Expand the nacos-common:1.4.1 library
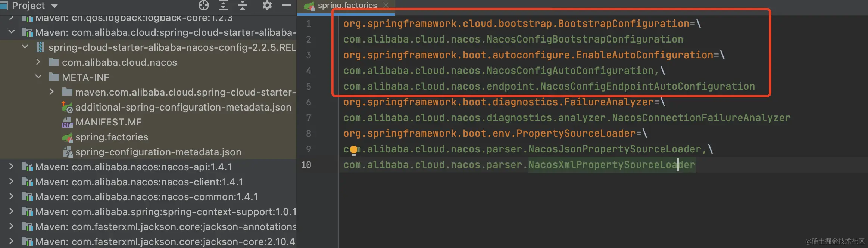 [12, 196]
